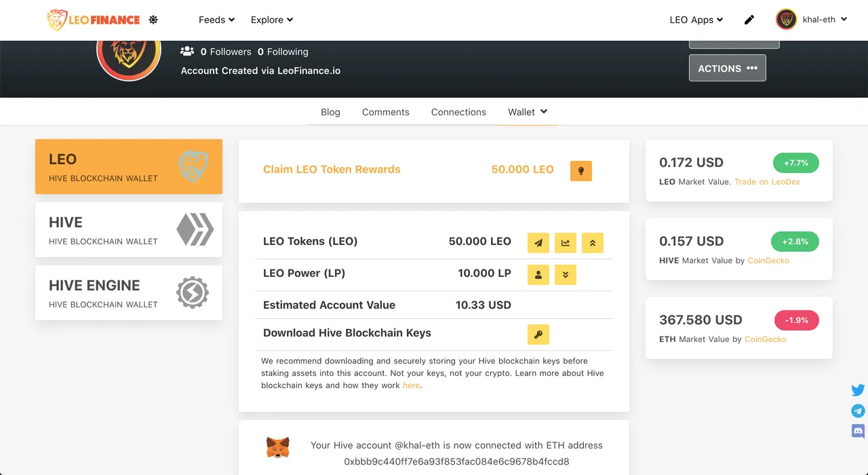
Task: Open the Discord social icon
Action: pyautogui.click(x=858, y=431)
